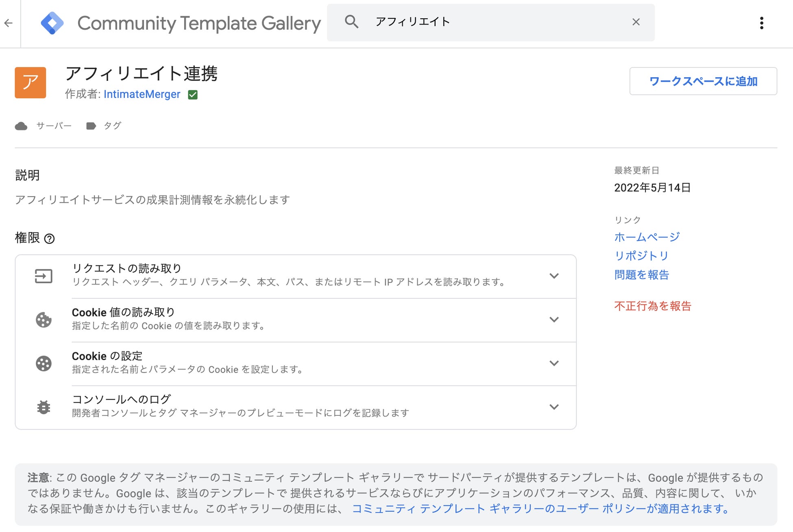Open the ホームページ link
This screenshot has width=793, height=532.
point(647,237)
